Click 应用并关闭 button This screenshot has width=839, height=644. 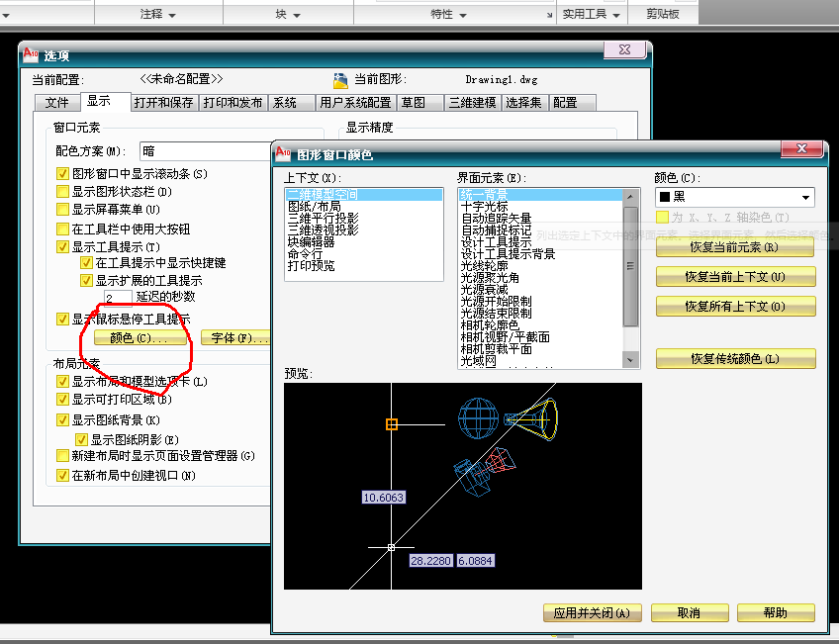pos(593,613)
